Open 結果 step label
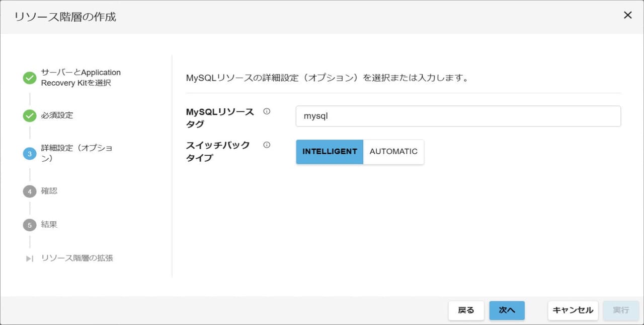Viewport: 644px width, 325px height. [49, 225]
